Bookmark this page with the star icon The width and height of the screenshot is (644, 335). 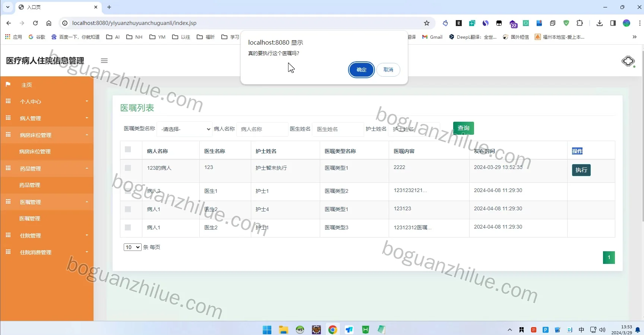(x=427, y=23)
